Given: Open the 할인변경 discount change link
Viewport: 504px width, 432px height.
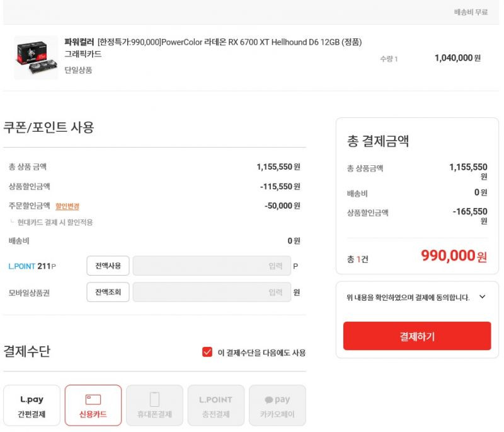Looking at the screenshot, I should pyautogui.click(x=67, y=206).
